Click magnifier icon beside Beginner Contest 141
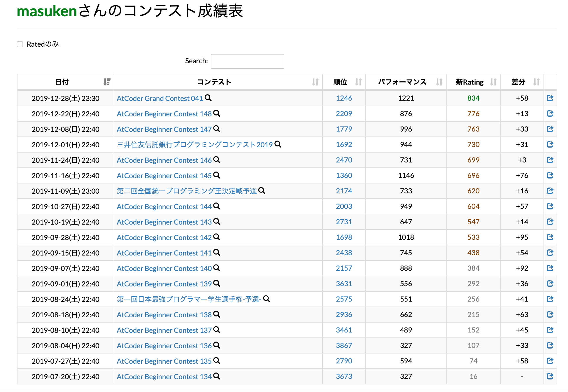This screenshot has height=392, width=568. pyautogui.click(x=217, y=252)
